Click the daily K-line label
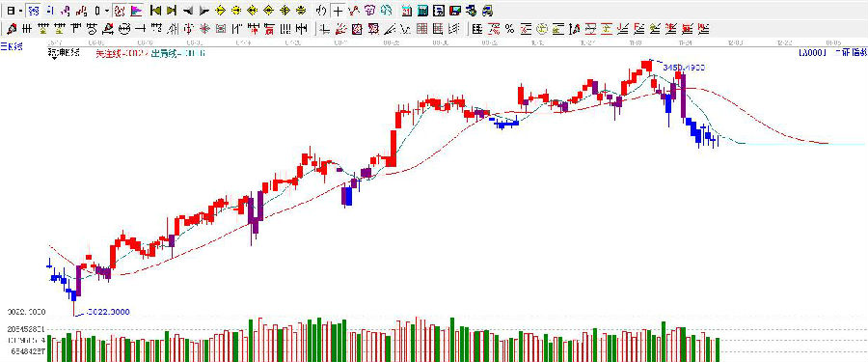The height and width of the screenshot is (362, 868). (12, 47)
